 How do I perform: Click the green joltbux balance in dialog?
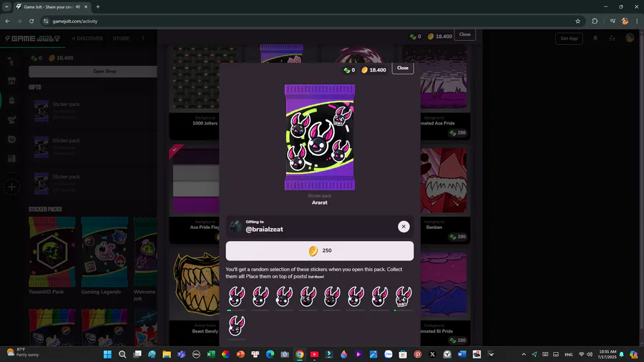[x=348, y=70]
